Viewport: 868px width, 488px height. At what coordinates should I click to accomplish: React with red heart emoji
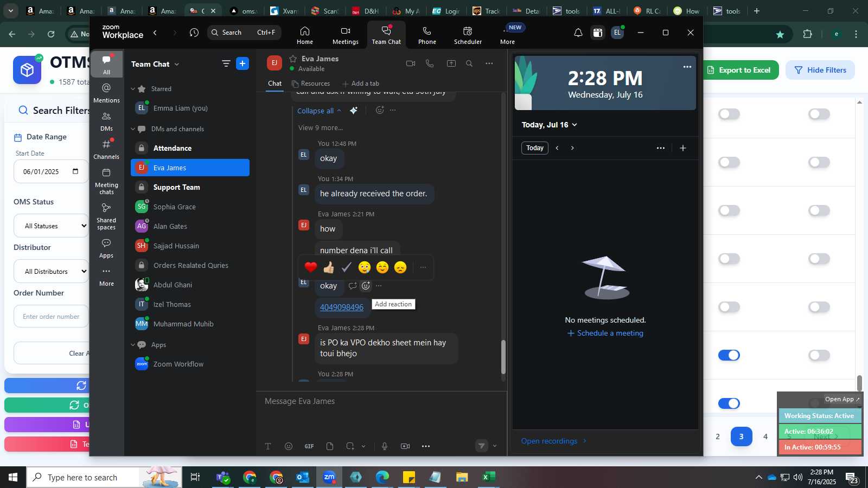(311, 267)
